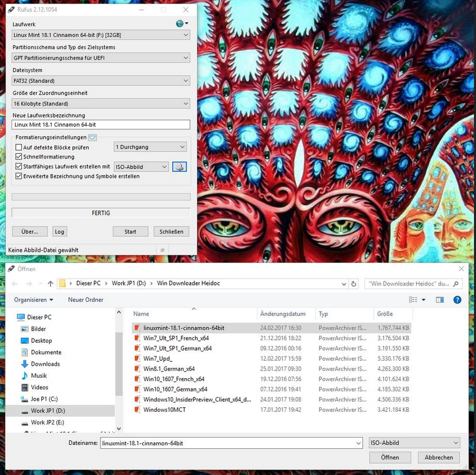Enable Auf defekte Blöcke prüfen checkbox
The image size is (476, 475).
pos(19,147)
